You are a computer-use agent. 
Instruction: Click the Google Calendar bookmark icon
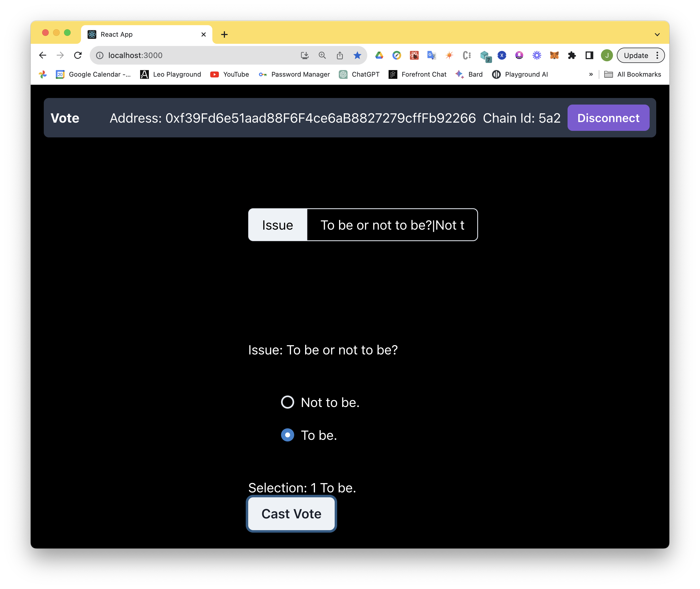pos(61,74)
